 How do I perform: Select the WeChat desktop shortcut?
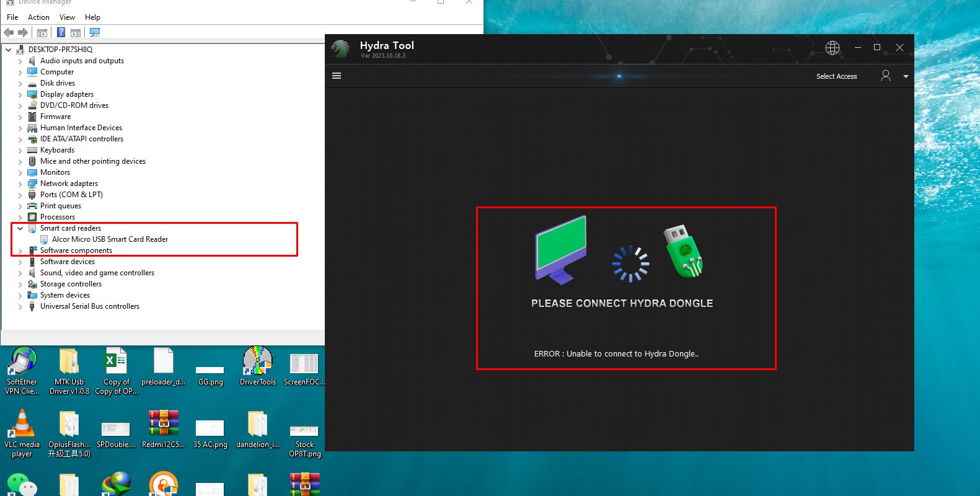22,484
